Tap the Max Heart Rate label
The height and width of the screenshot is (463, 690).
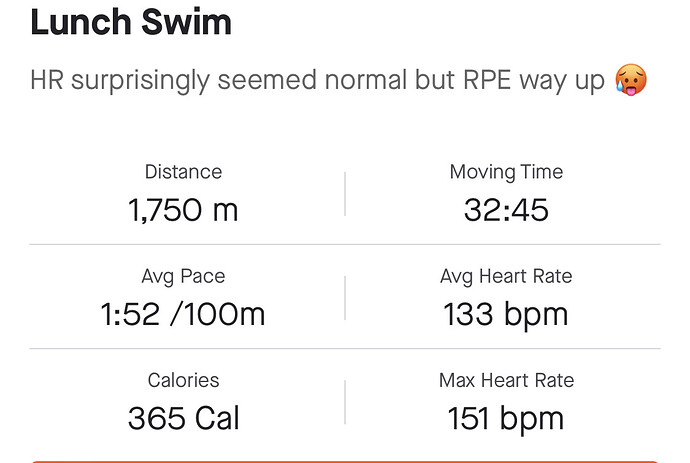[506, 380]
